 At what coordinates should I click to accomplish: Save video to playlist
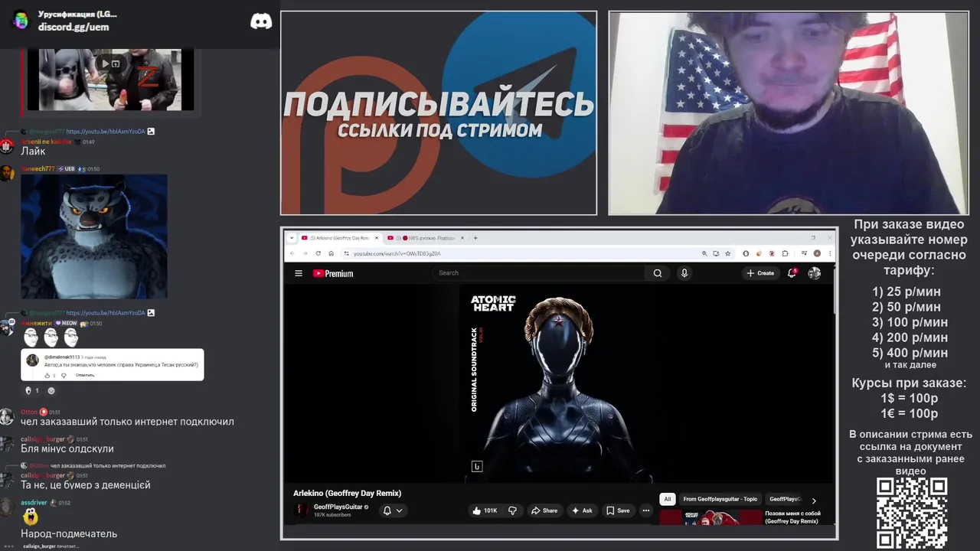[618, 510]
